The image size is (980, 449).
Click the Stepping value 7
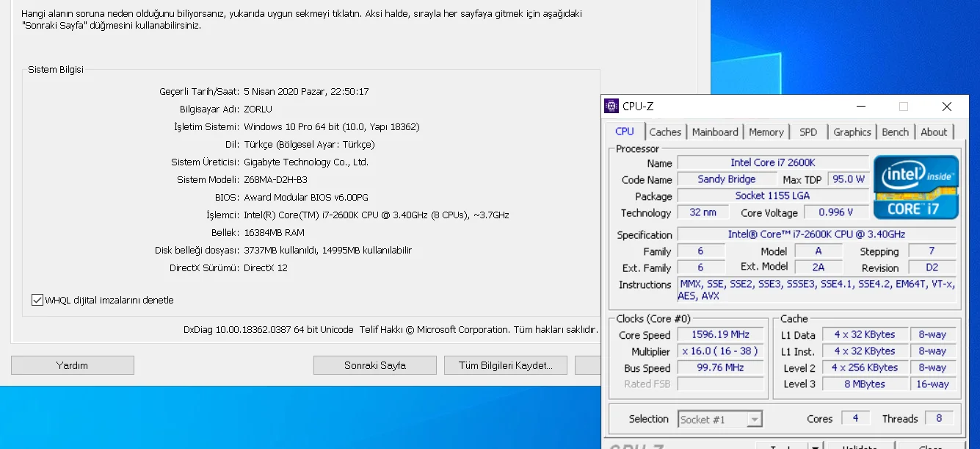coord(932,251)
